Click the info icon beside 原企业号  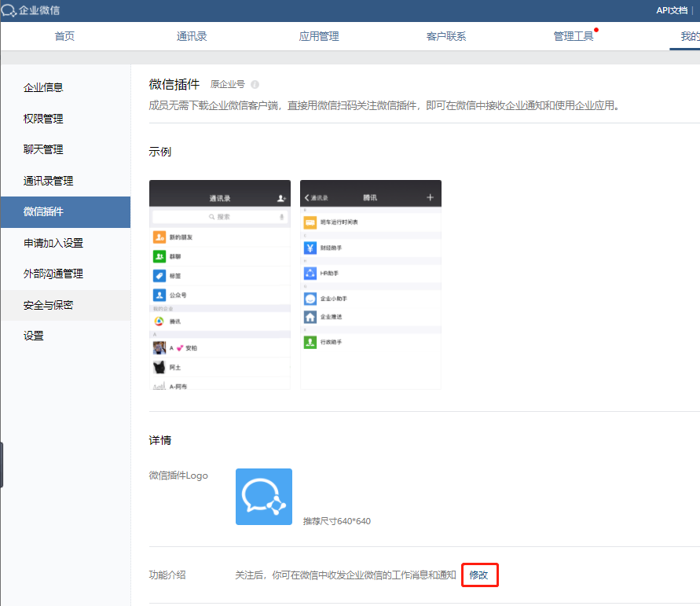pyautogui.click(x=255, y=84)
